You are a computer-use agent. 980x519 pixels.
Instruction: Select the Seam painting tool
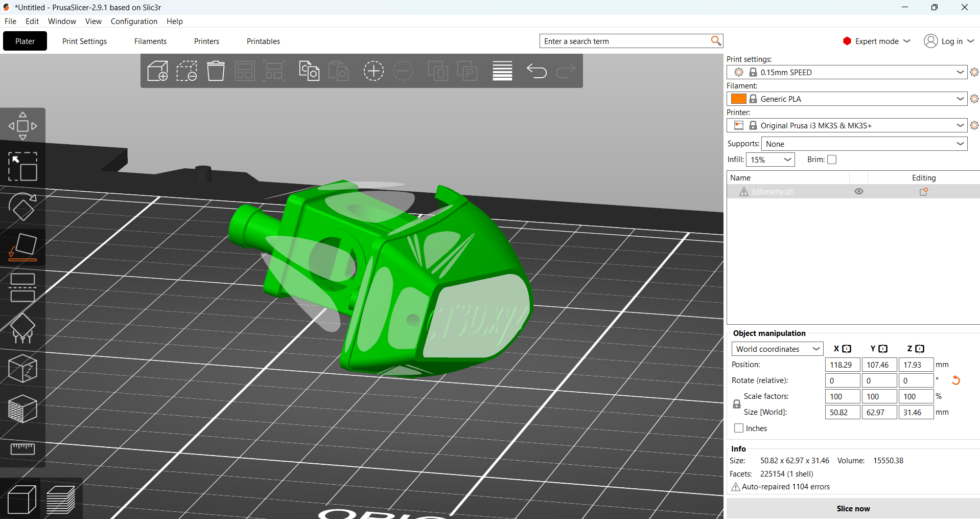22,368
